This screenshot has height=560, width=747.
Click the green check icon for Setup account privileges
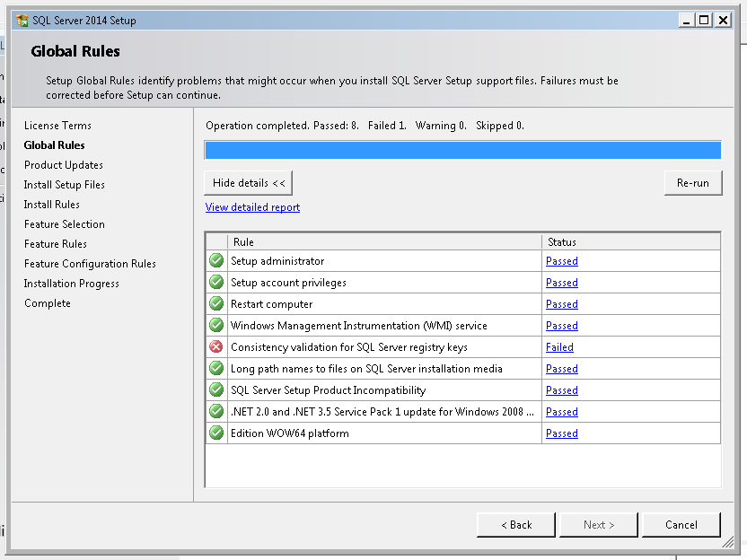coord(216,282)
